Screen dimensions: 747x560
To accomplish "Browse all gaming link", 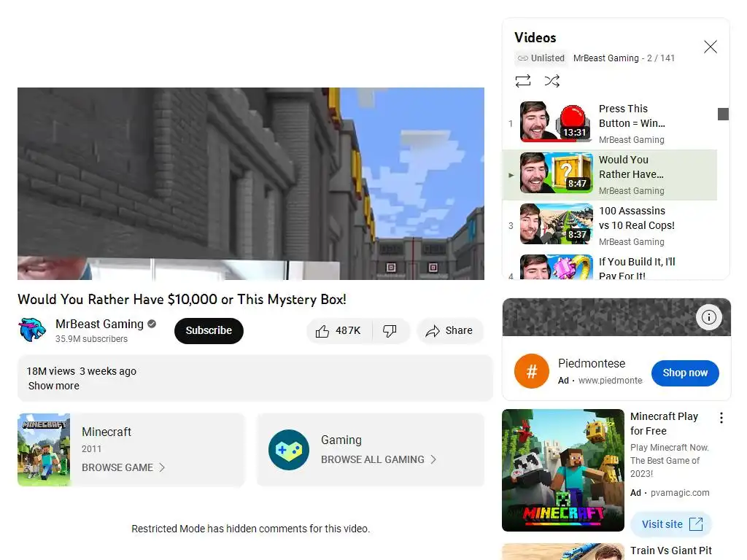I will click(379, 459).
